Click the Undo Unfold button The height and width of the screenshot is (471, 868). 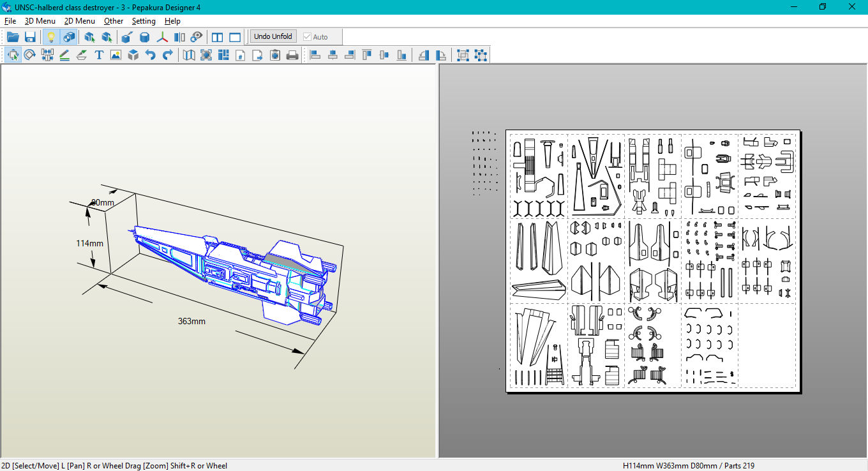tap(273, 36)
